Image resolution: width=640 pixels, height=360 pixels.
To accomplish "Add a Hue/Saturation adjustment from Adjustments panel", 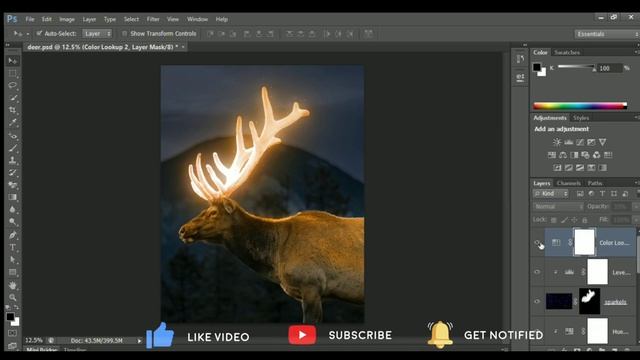I will click(x=552, y=155).
